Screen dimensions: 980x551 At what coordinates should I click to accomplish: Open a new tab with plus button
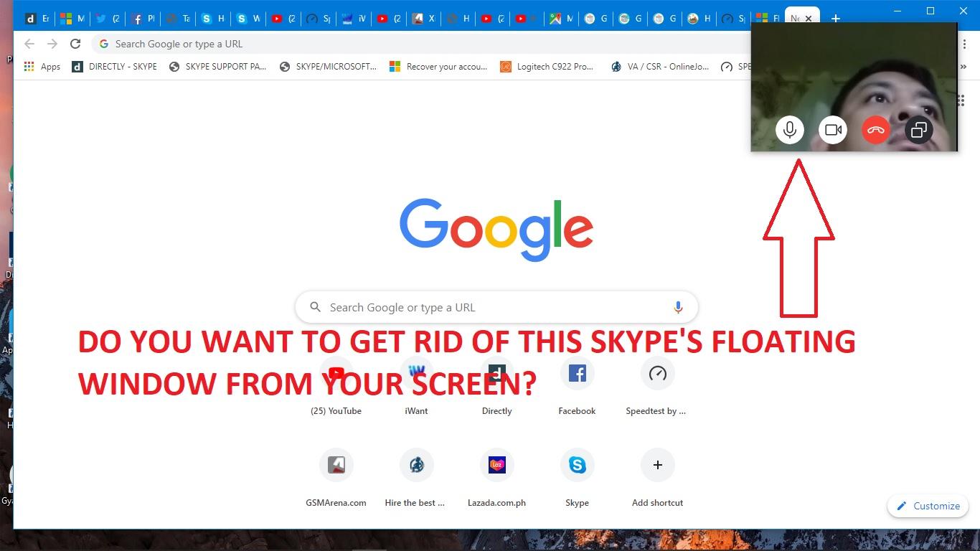point(835,19)
